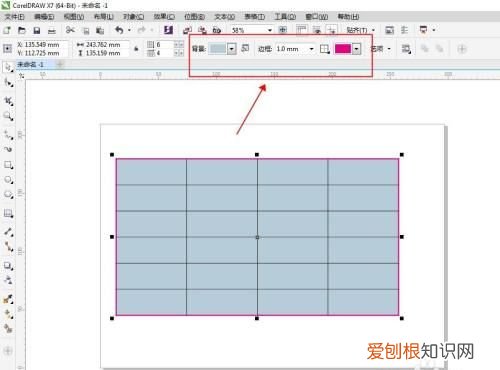Open the 窗口(W) menu
Screen dimensions: 500x370
coord(317,16)
